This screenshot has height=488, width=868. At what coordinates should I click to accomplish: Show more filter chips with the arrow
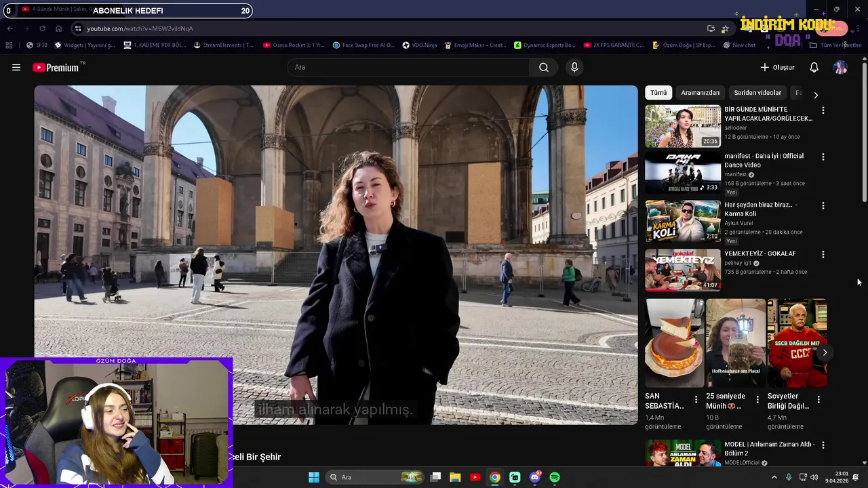[x=816, y=95]
